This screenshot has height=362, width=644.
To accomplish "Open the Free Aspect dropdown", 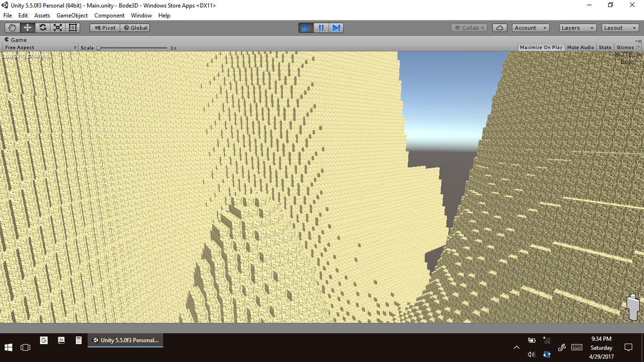I will (x=40, y=47).
